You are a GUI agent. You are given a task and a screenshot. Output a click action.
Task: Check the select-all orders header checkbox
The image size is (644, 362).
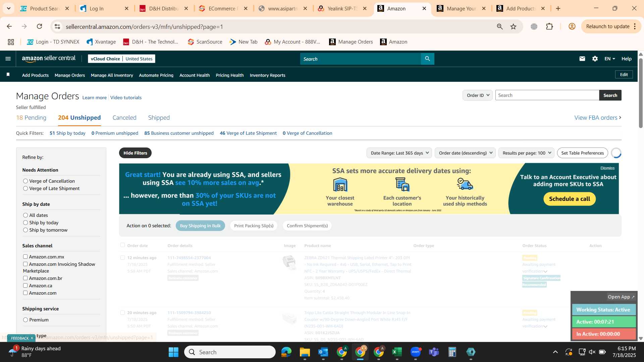122,245
